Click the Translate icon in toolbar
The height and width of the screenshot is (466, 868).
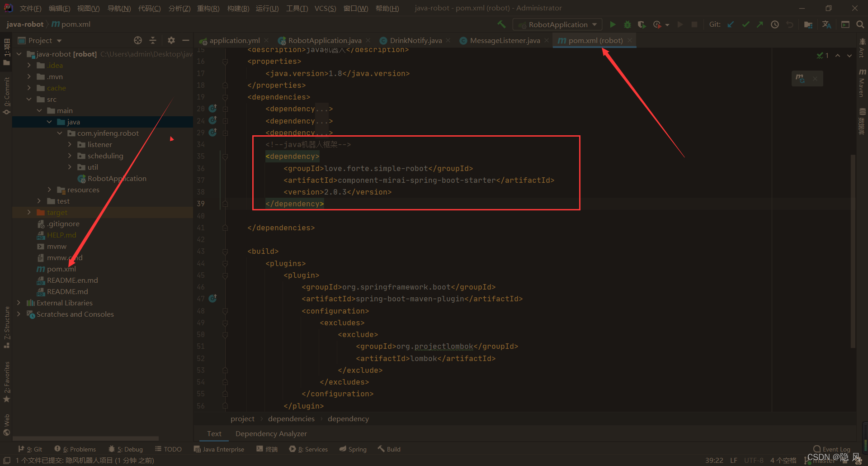pyautogui.click(x=826, y=24)
